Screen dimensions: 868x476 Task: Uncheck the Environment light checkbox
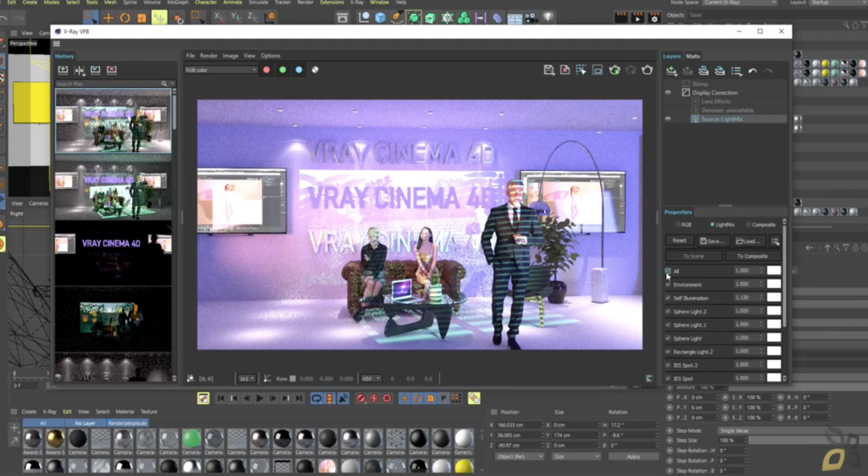click(x=668, y=285)
